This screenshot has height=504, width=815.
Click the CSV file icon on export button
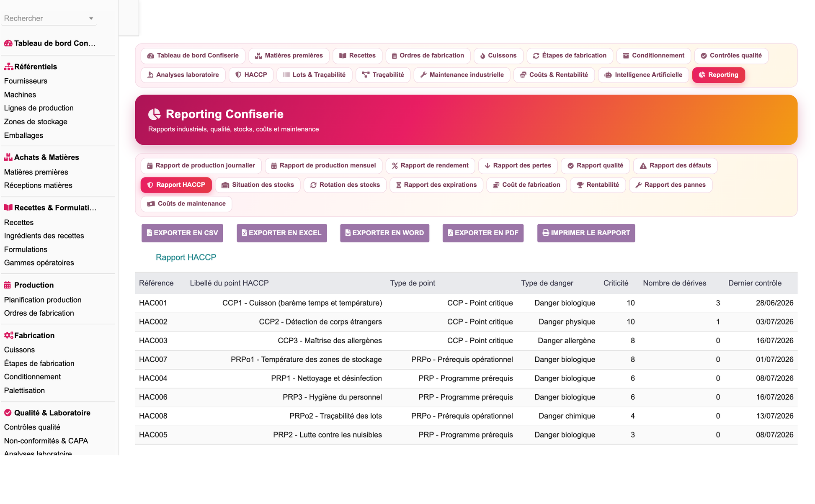point(150,233)
